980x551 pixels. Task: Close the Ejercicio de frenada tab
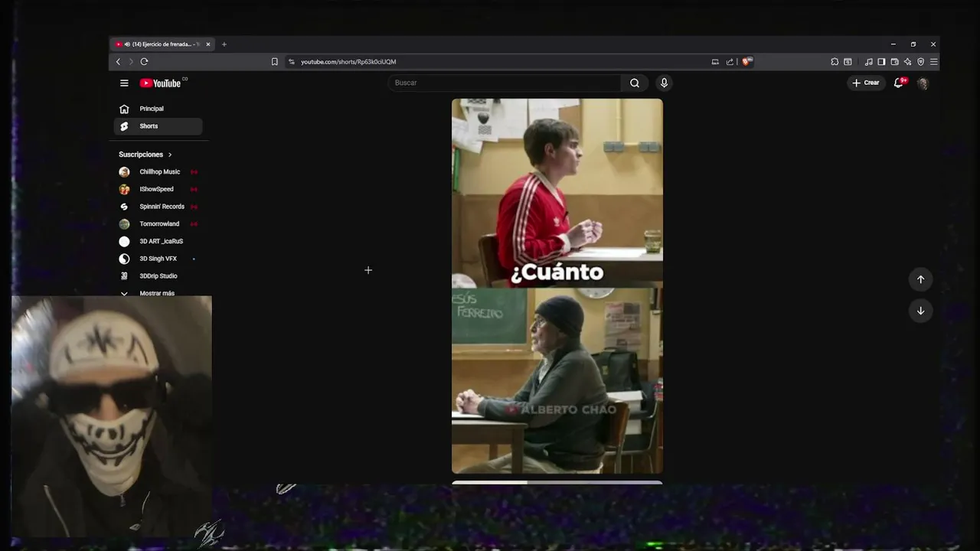pyautogui.click(x=207, y=44)
